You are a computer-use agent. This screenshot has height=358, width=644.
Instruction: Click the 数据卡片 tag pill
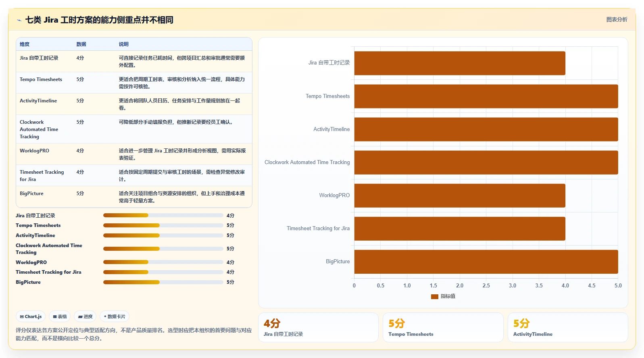click(x=115, y=316)
